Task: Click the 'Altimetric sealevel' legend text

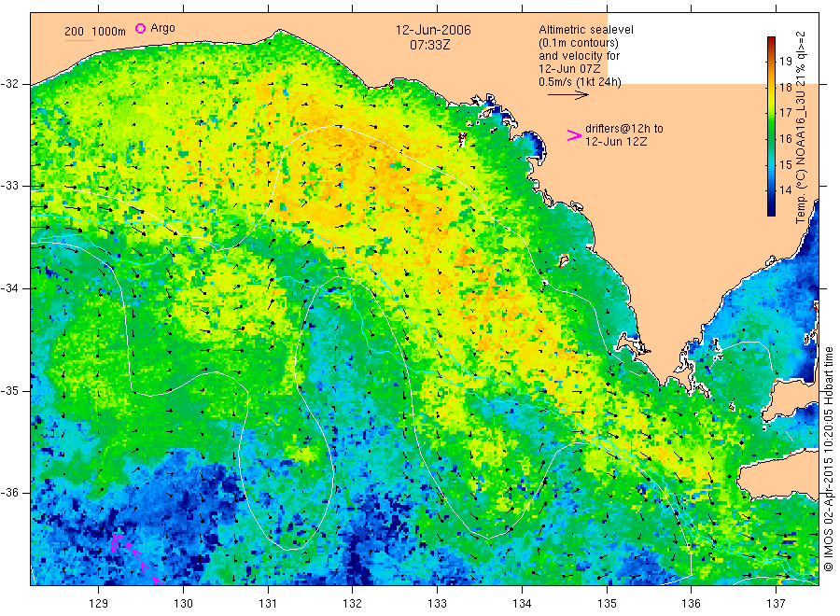Action: point(586,30)
